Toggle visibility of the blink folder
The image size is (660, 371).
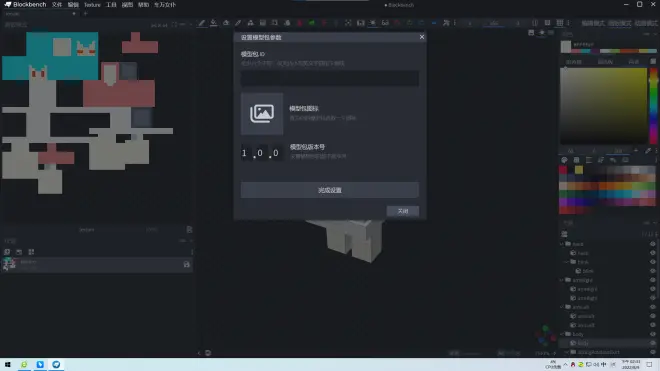(652, 262)
